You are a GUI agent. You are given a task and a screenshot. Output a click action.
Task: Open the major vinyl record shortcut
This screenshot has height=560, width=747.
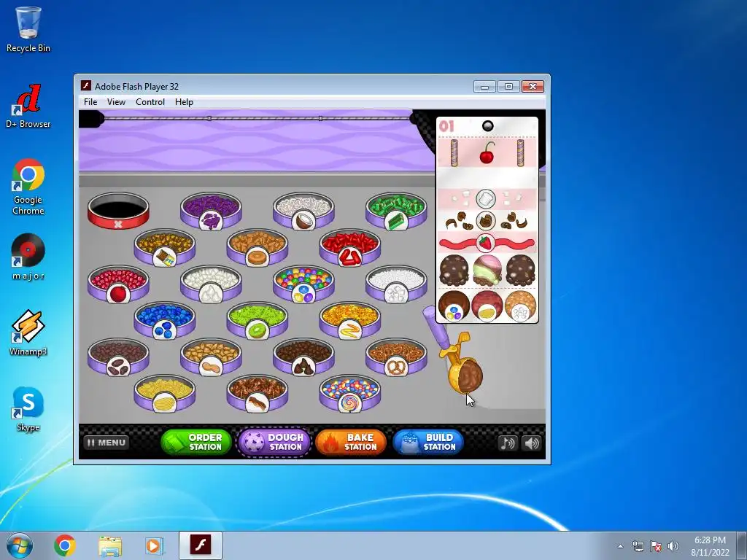pyautogui.click(x=28, y=257)
